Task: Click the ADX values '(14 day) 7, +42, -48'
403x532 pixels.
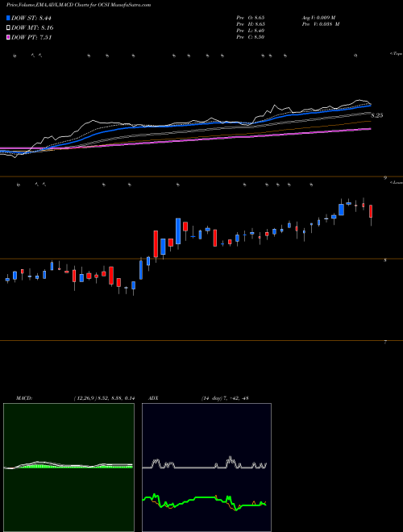Action: pyautogui.click(x=225, y=398)
